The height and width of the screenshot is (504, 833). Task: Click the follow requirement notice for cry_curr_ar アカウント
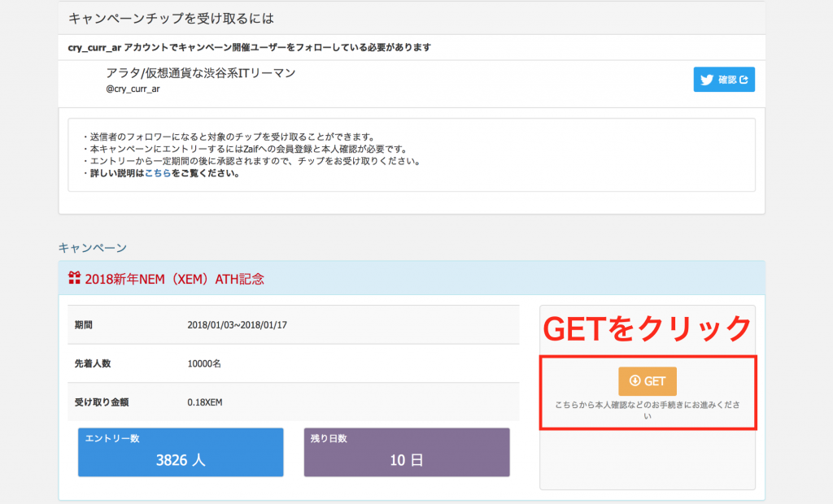(x=249, y=47)
